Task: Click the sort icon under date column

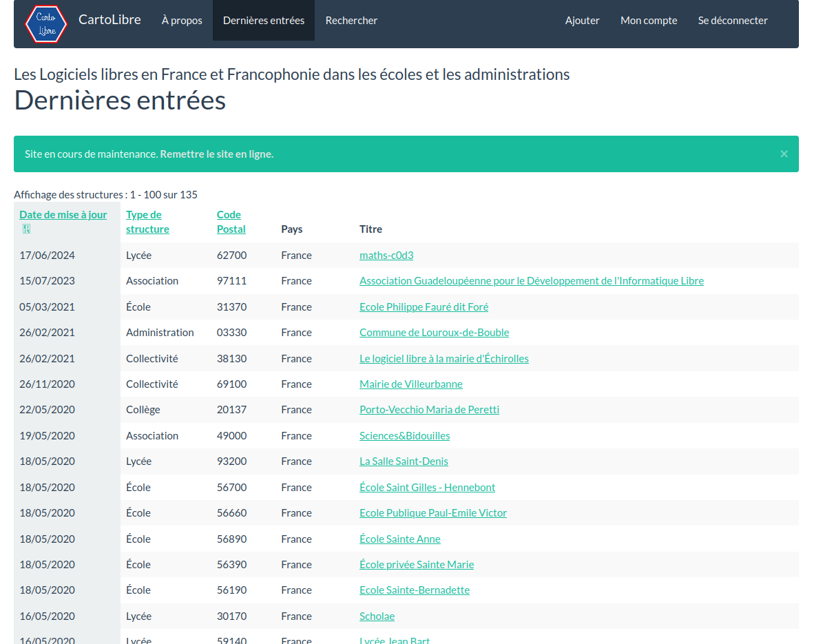Action: click(x=26, y=229)
